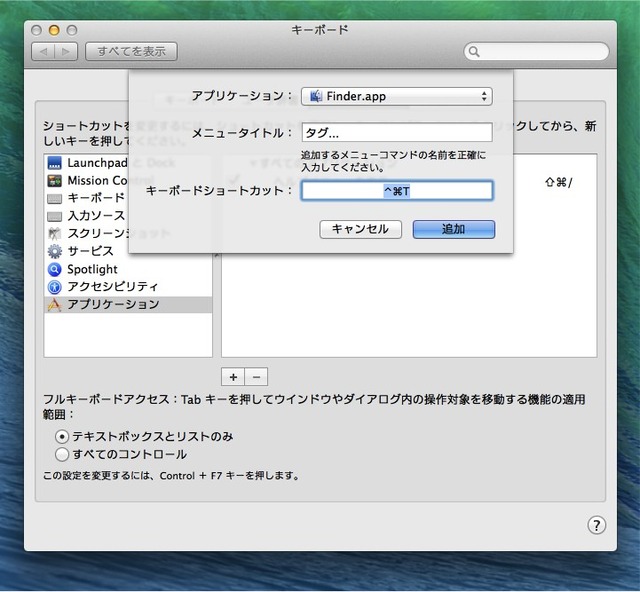
Task: Select the サービス row
Action: click(128, 251)
